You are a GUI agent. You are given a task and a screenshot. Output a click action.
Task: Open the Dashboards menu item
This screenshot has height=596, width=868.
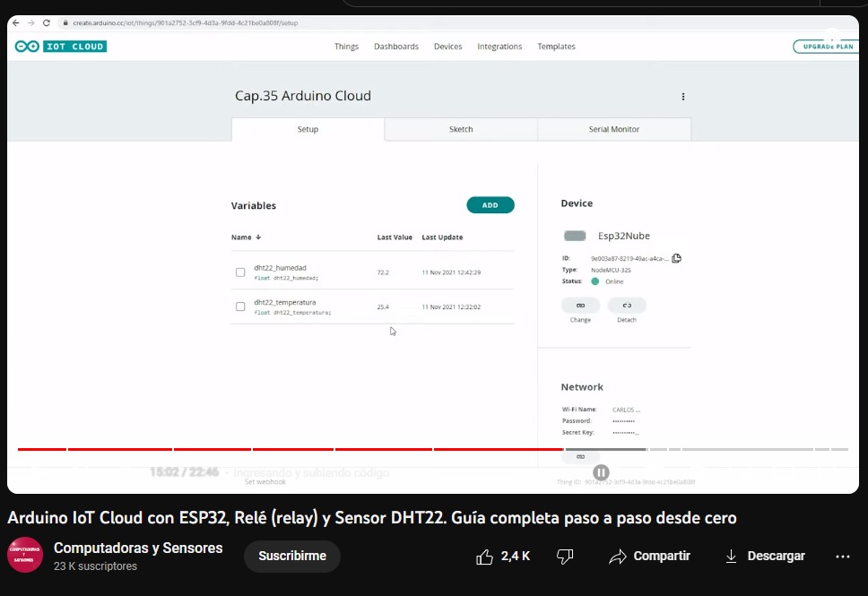[395, 46]
